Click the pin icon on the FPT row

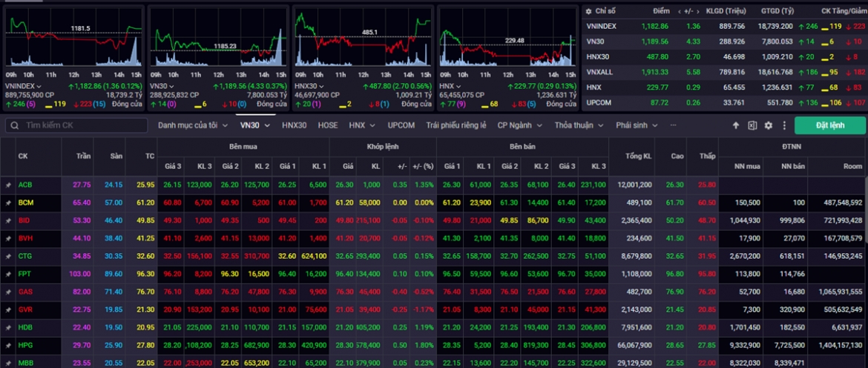[x=7, y=274]
